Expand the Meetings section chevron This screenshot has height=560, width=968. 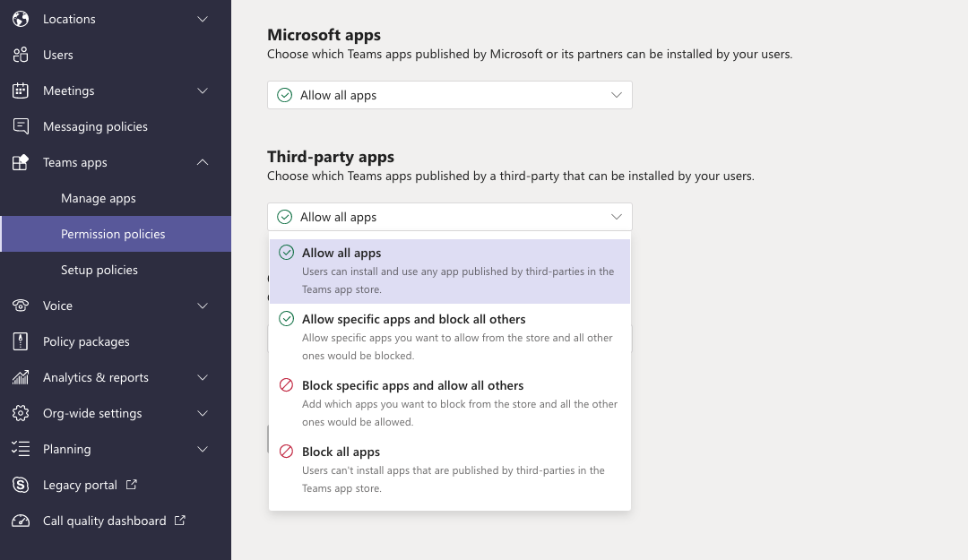[203, 90]
